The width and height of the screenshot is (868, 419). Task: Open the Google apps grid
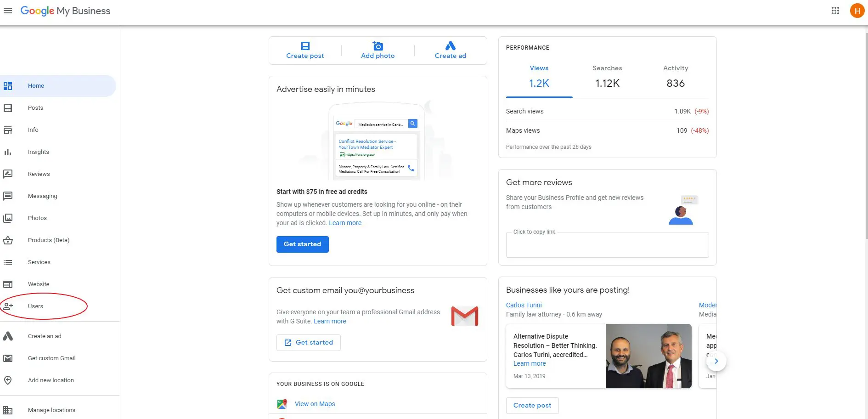pyautogui.click(x=835, y=11)
